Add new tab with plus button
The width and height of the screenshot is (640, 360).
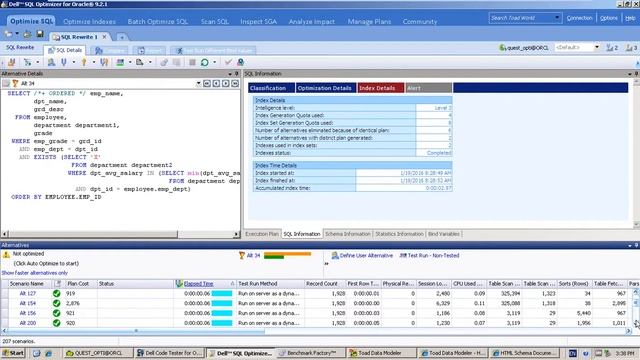[122, 37]
